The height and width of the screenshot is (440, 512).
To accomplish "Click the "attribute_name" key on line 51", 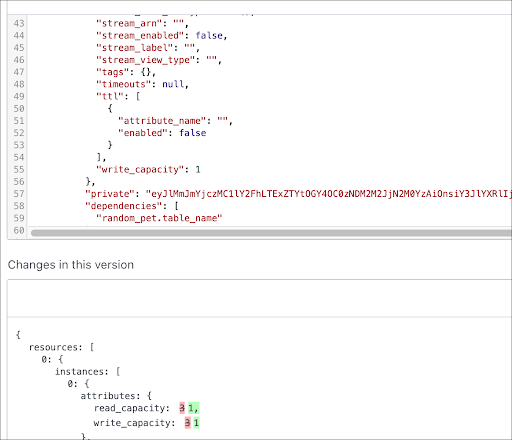I will pyautogui.click(x=162, y=121).
